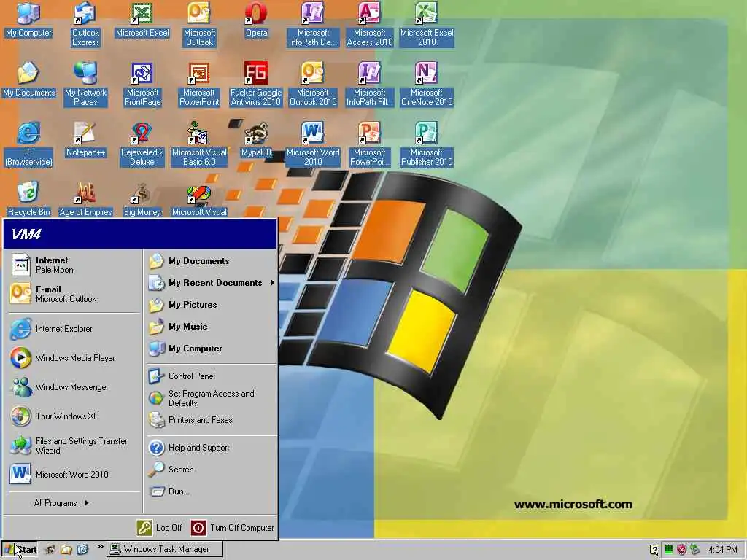Select the Microsoft Access 2010 icon
The height and width of the screenshot is (560, 747).
click(x=370, y=24)
